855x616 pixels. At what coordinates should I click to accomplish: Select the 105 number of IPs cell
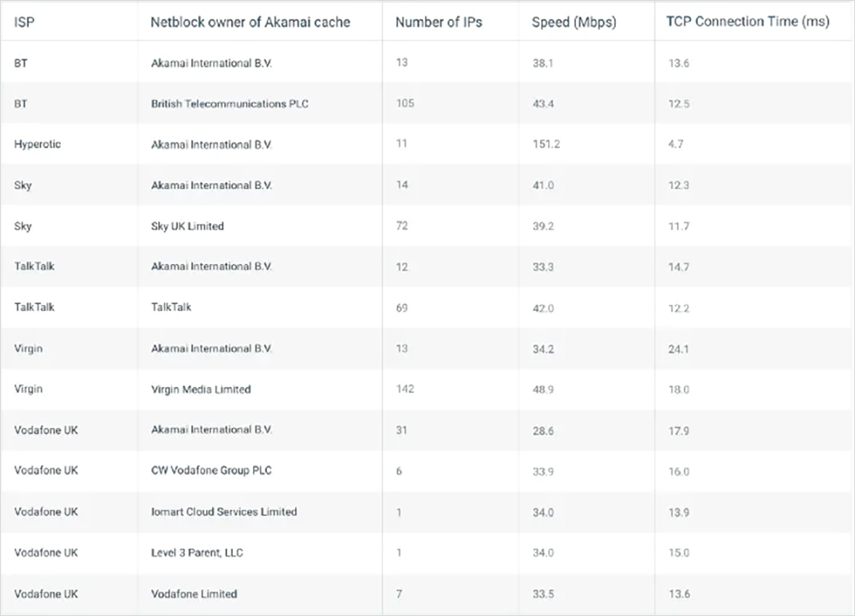(x=404, y=103)
